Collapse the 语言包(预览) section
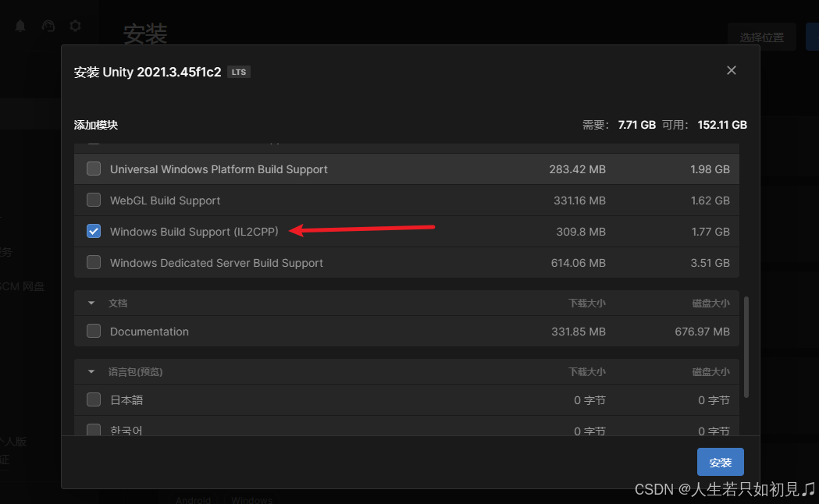The height and width of the screenshot is (504, 819). [91, 372]
